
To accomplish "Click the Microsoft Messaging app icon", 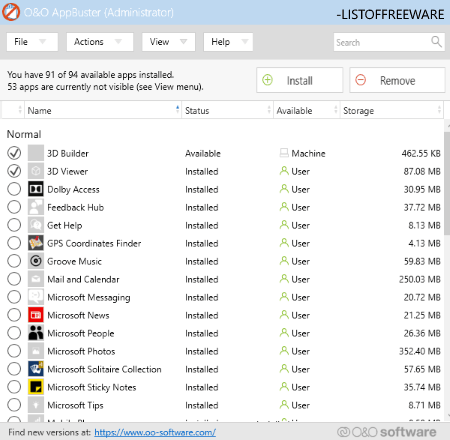I will tap(36, 297).
